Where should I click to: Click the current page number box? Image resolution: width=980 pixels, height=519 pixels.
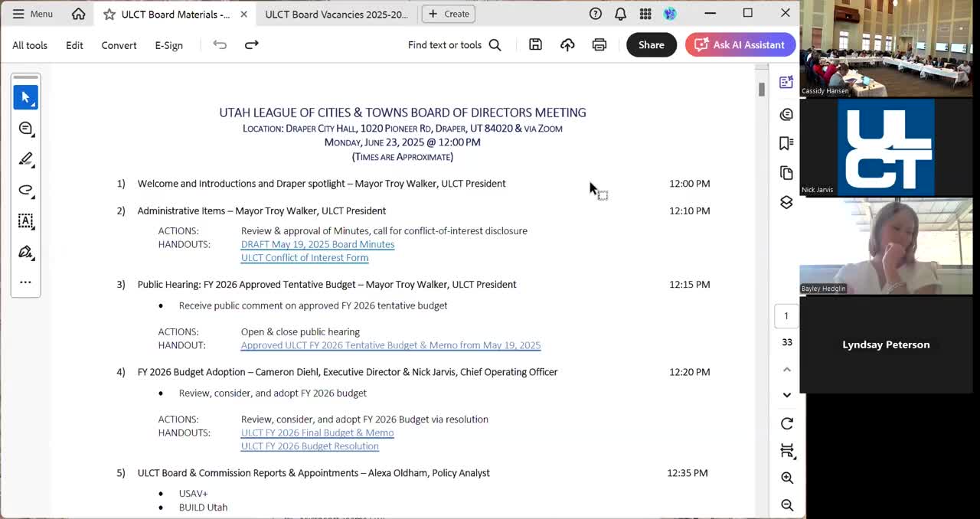[786, 315]
